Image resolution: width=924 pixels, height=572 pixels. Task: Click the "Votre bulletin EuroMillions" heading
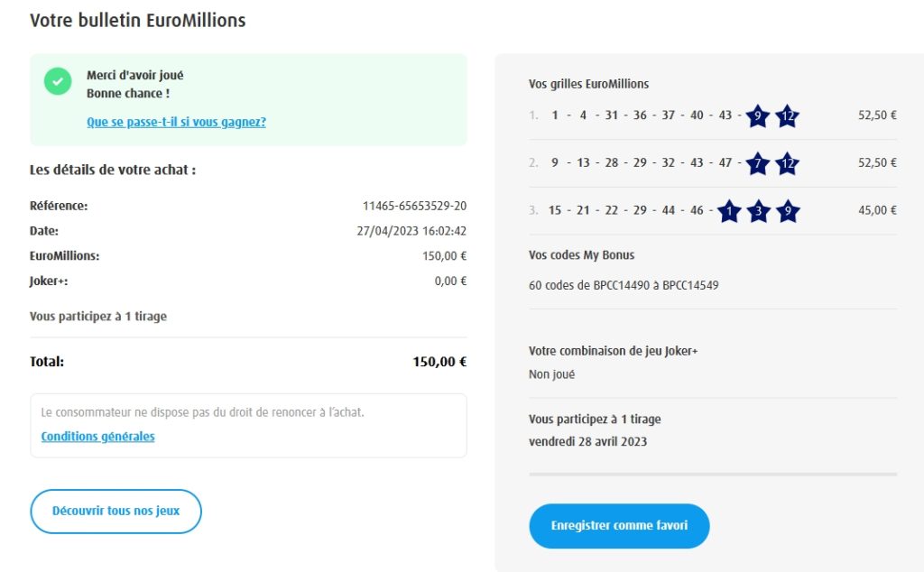pyautogui.click(x=137, y=20)
